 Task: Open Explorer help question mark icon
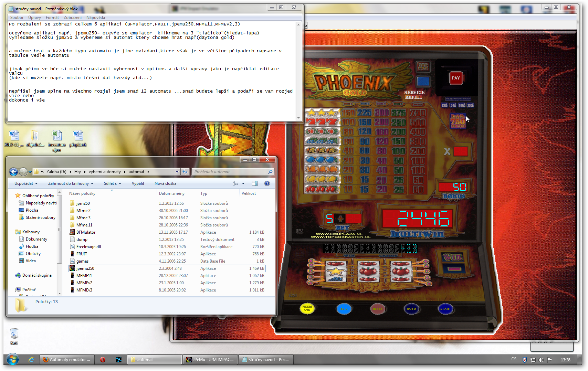click(267, 183)
